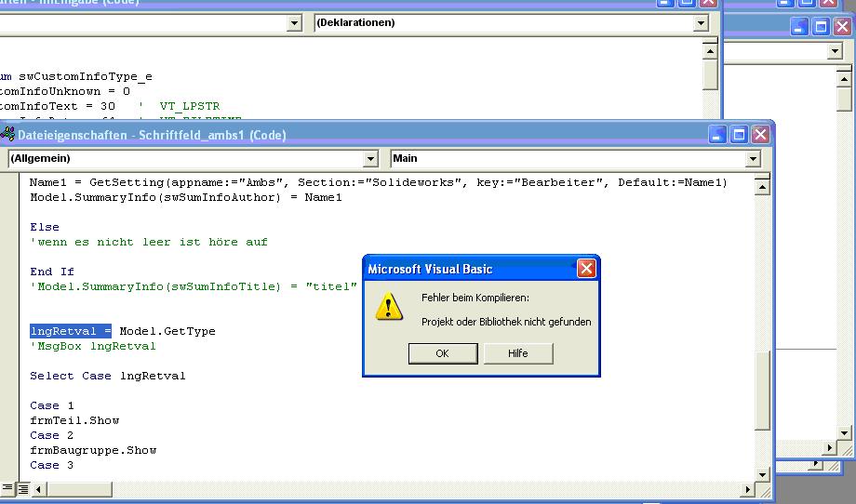Open the (Allgemein) object dropdown
The height and width of the screenshot is (504, 856).
point(370,159)
